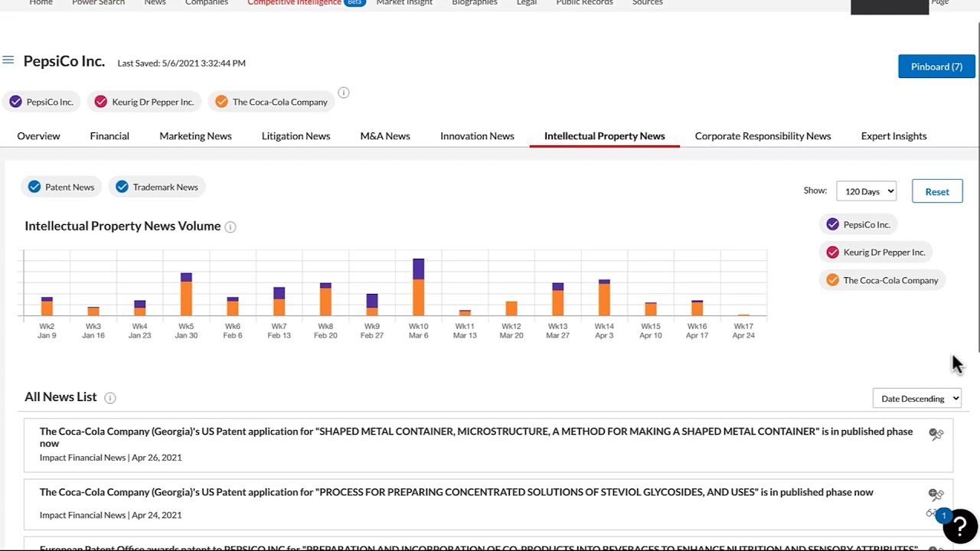This screenshot has width=980, height=551.
Task: Open Steviol Glycosides patent article
Action: [x=456, y=492]
